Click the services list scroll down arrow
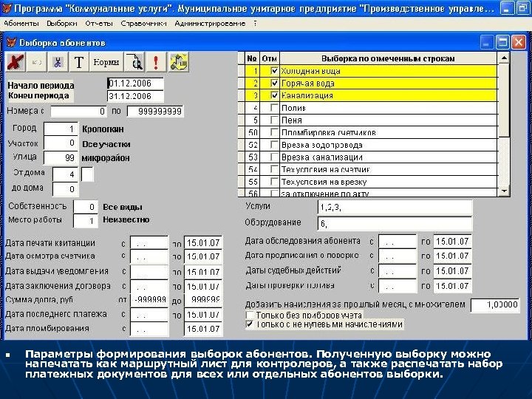The height and width of the screenshot is (399, 532). click(504, 191)
